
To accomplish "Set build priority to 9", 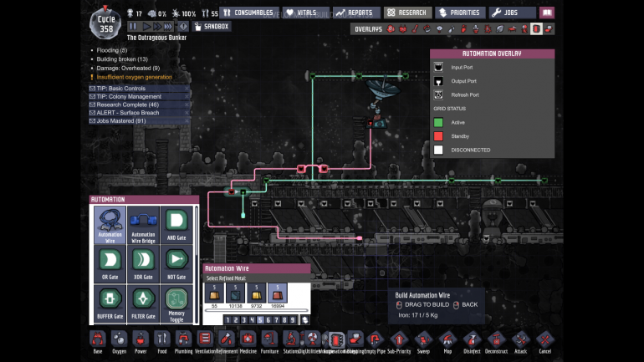I will click(293, 320).
